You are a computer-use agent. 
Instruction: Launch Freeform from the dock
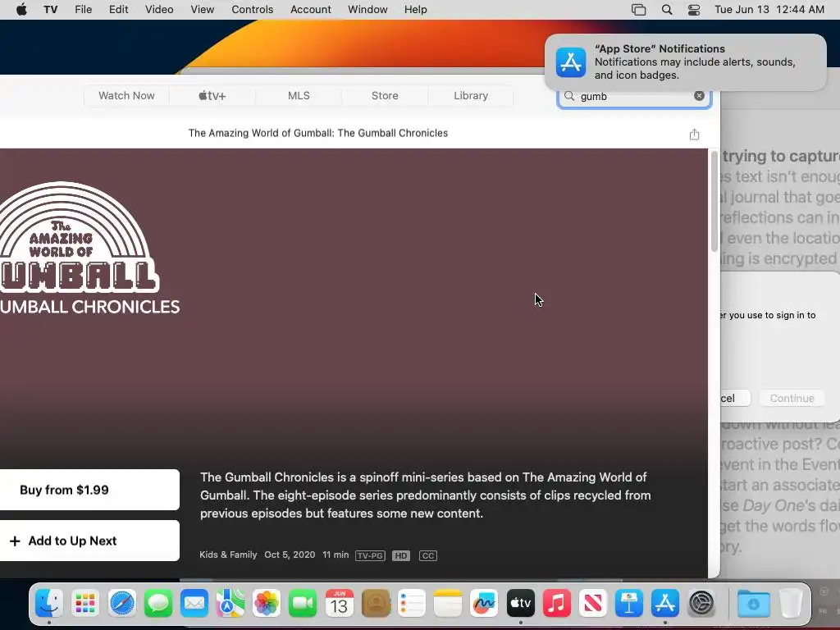point(484,603)
